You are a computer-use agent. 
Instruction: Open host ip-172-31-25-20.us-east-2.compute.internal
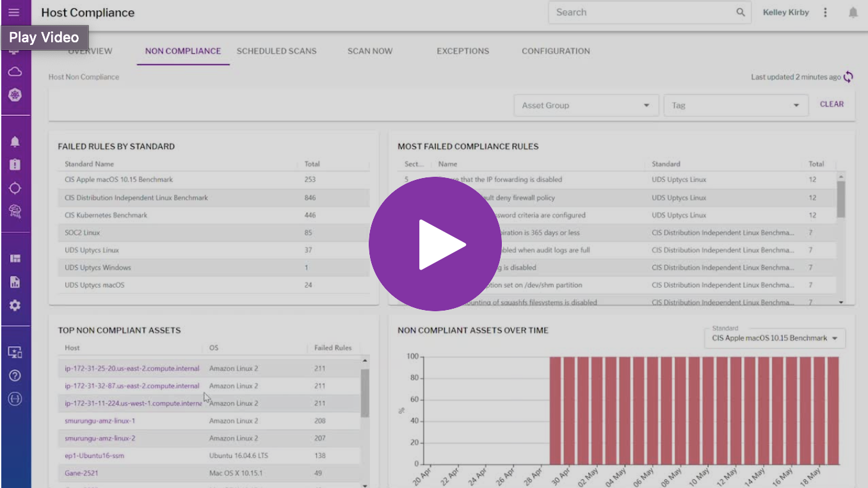click(x=132, y=368)
